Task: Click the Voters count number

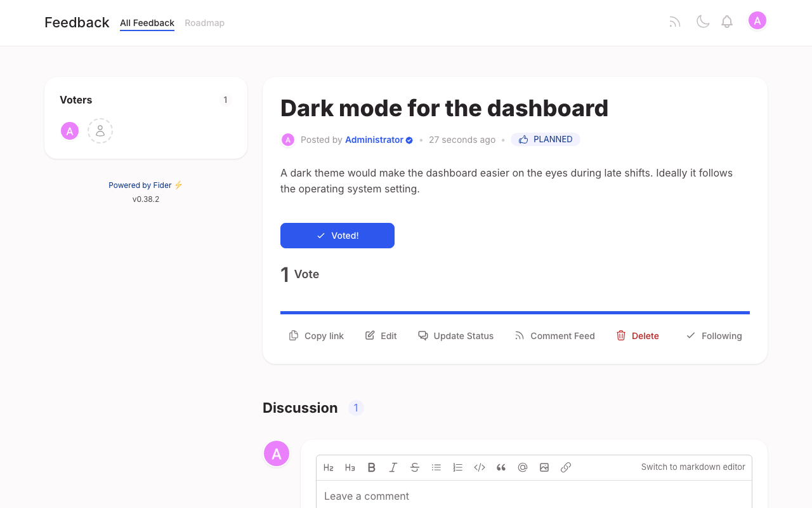Action: tap(225, 100)
